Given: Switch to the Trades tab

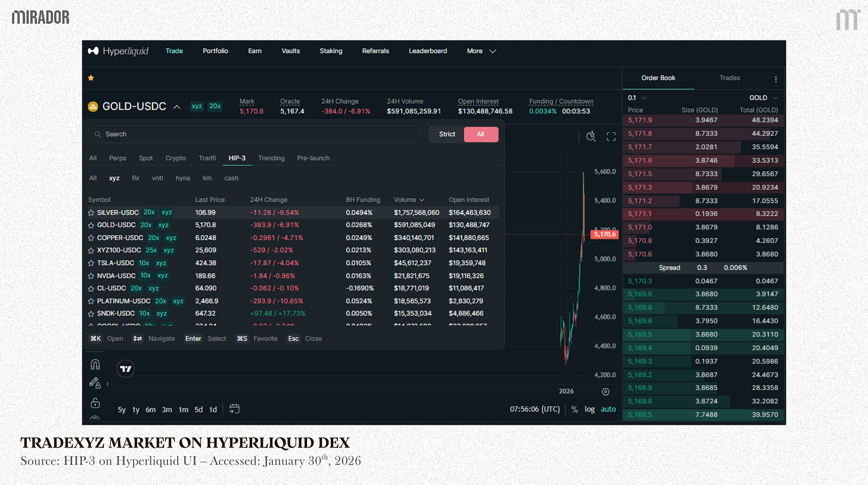Looking at the screenshot, I should pyautogui.click(x=730, y=78).
